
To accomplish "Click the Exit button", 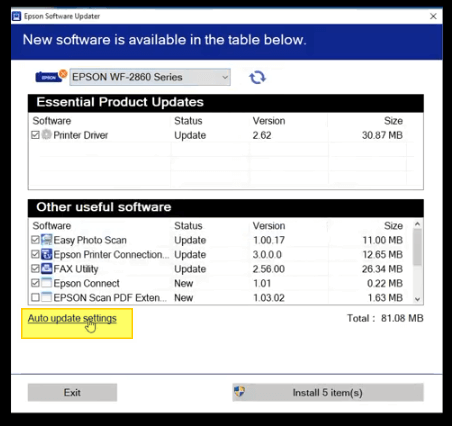I will point(72,392).
